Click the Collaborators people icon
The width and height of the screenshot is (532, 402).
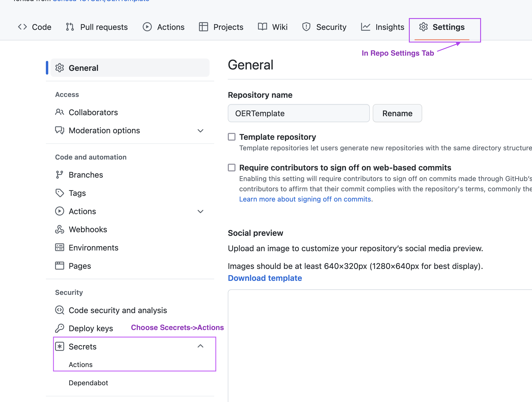coord(59,112)
